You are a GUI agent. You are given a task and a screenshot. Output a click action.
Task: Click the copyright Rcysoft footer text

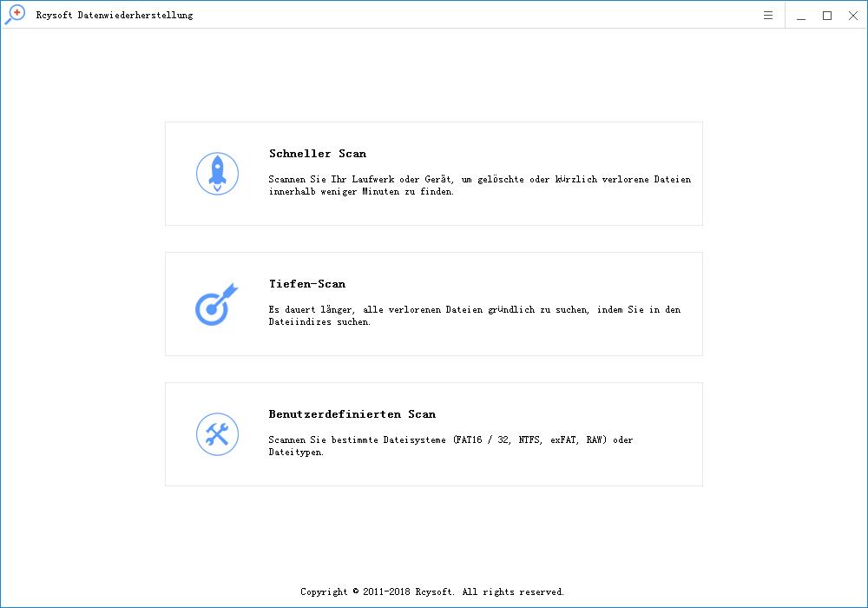point(432,591)
